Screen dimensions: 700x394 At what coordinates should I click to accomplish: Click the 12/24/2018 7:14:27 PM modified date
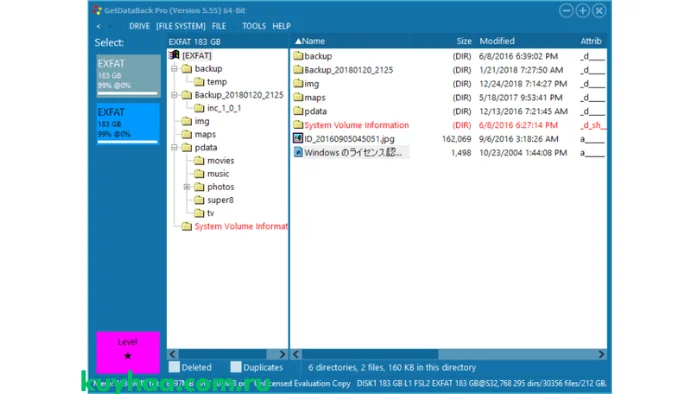(523, 84)
